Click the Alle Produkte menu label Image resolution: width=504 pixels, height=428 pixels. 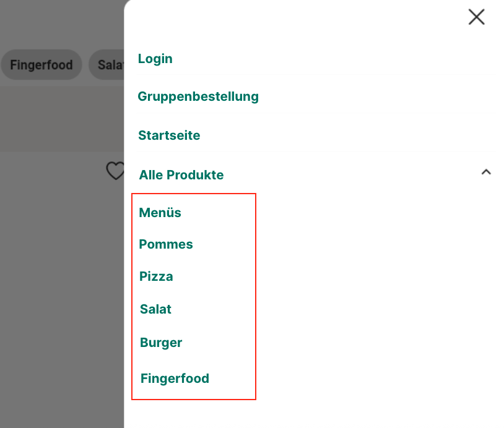181,175
